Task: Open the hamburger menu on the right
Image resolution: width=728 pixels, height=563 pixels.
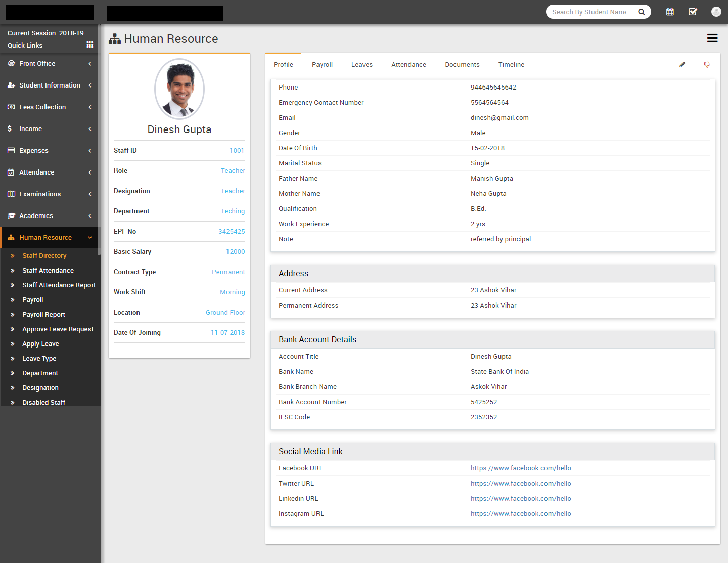Action: (x=712, y=38)
